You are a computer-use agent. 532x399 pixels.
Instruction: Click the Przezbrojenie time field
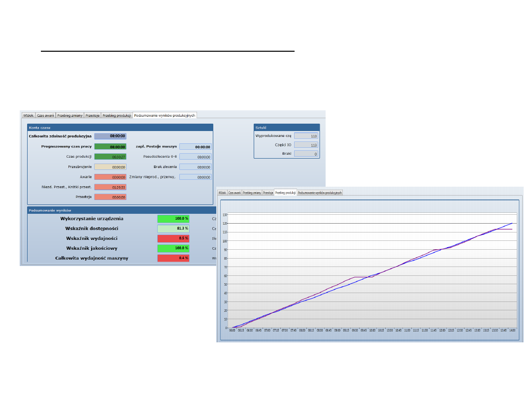click(110, 167)
